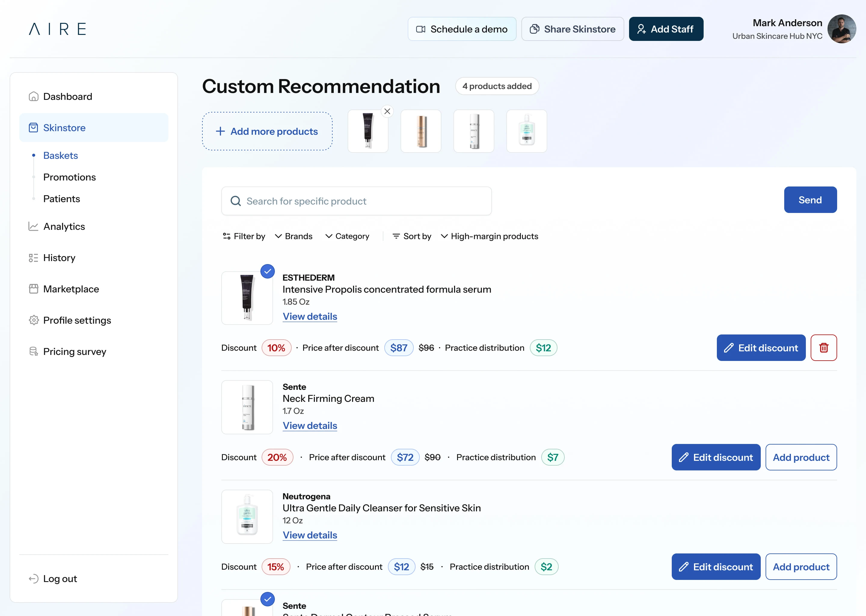This screenshot has width=866, height=616.
Task: Click Esthederm serum product image
Action: (247, 298)
